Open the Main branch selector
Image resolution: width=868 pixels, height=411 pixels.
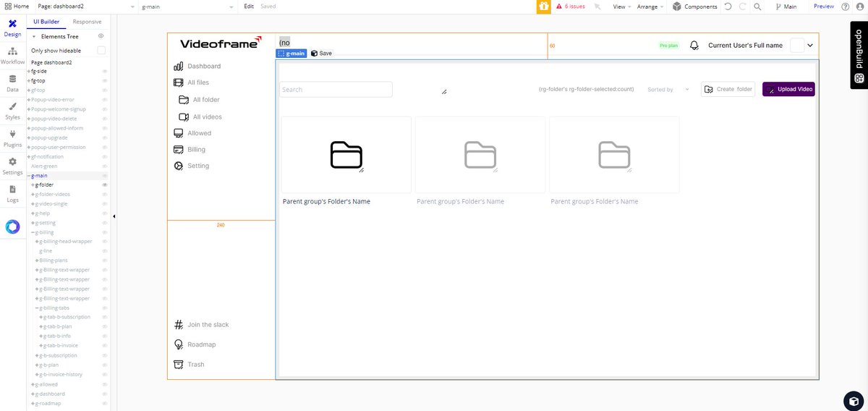(786, 7)
